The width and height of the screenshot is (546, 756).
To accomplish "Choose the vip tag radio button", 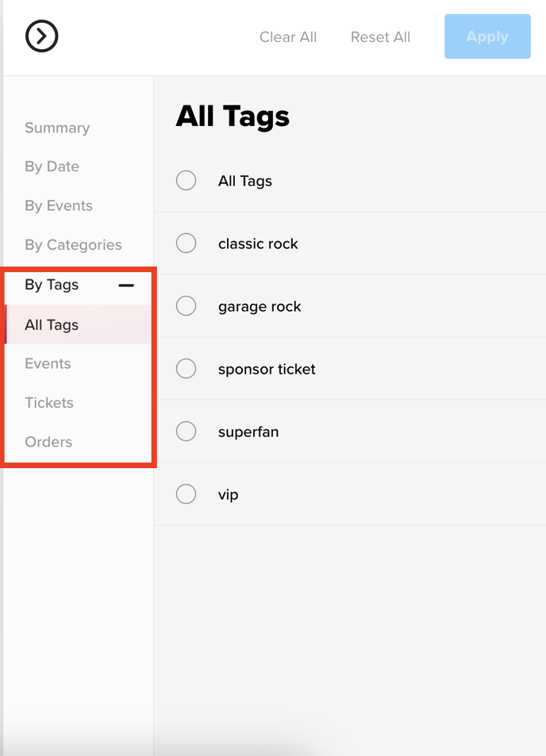I will pyautogui.click(x=186, y=494).
